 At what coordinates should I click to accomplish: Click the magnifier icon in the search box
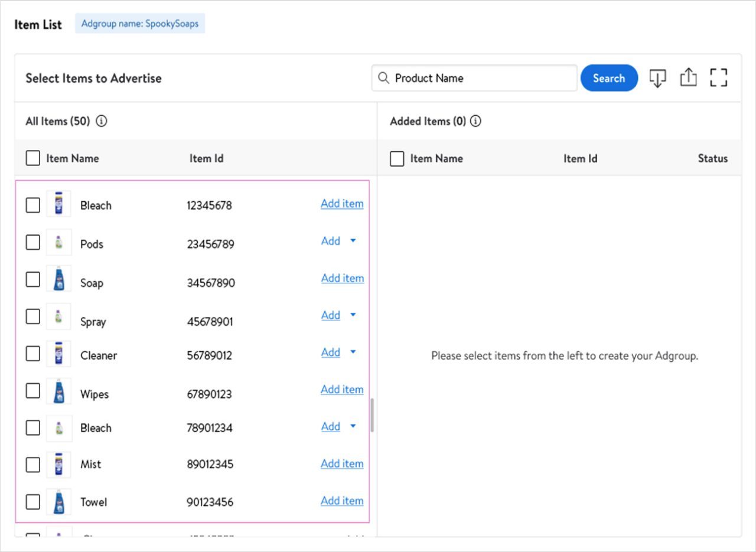(384, 78)
